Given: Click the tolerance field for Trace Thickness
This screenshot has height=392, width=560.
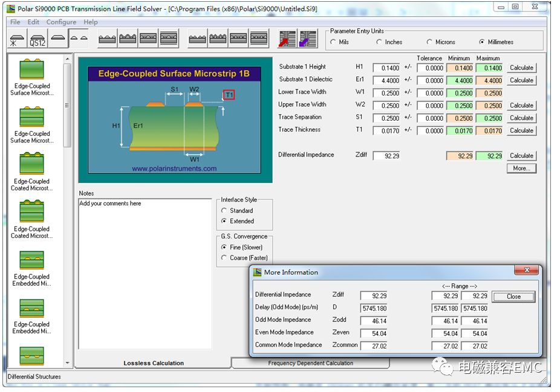Looking at the screenshot, I should pyautogui.click(x=431, y=131).
